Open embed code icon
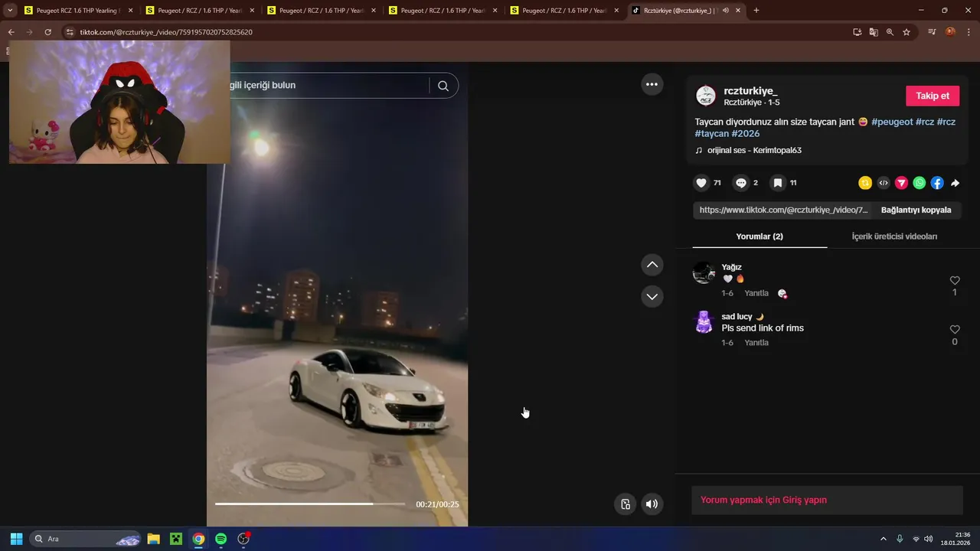Screen dimensions: 980x551 (x=884, y=183)
